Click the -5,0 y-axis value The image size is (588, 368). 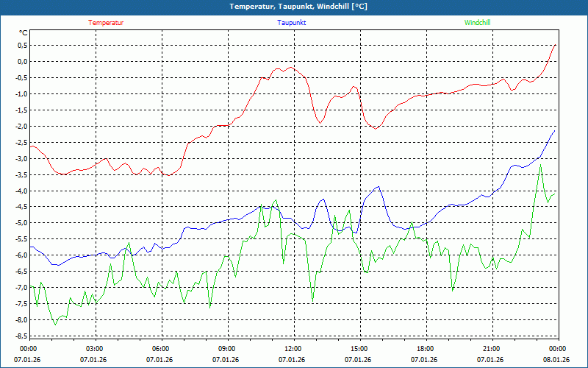click(22, 223)
